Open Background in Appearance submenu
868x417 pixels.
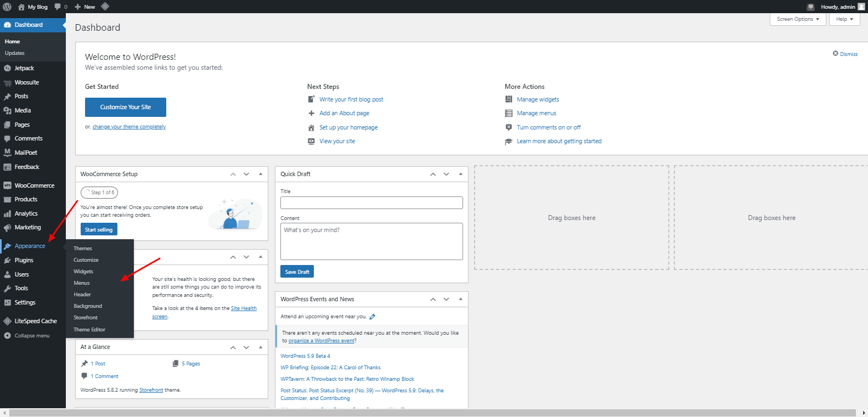(x=88, y=306)
